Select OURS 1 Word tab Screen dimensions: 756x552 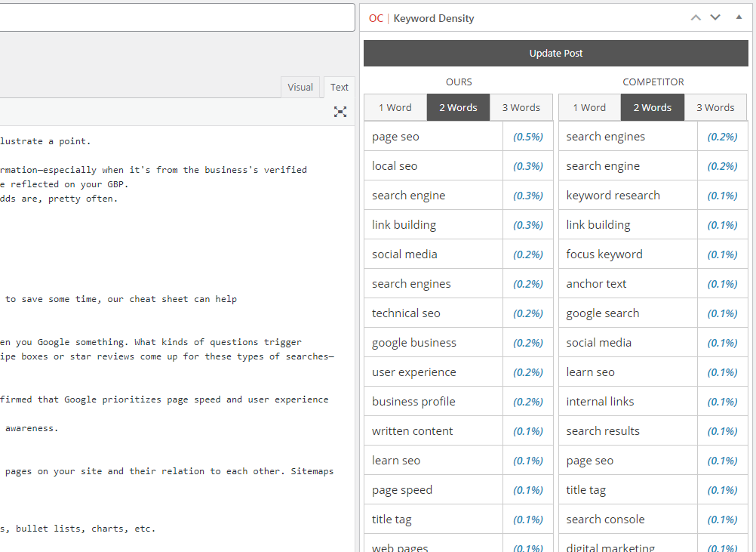coord(395,107)
